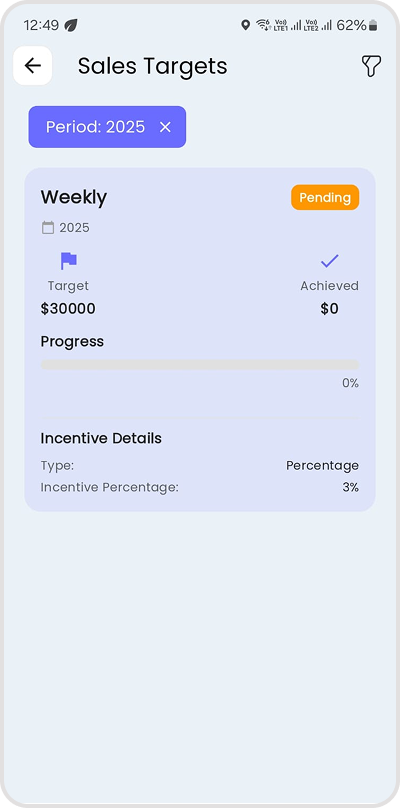Screen dimensions: 400x808
Task: Click the Progress bar
Action: pos(199,365)
